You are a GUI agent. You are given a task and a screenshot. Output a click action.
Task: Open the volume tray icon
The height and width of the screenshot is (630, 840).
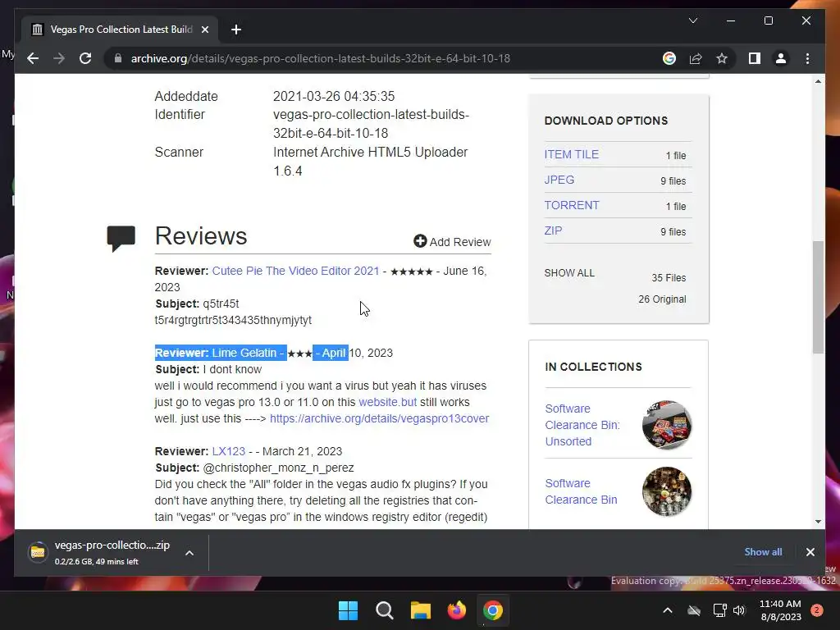click(x=739, y=610)
